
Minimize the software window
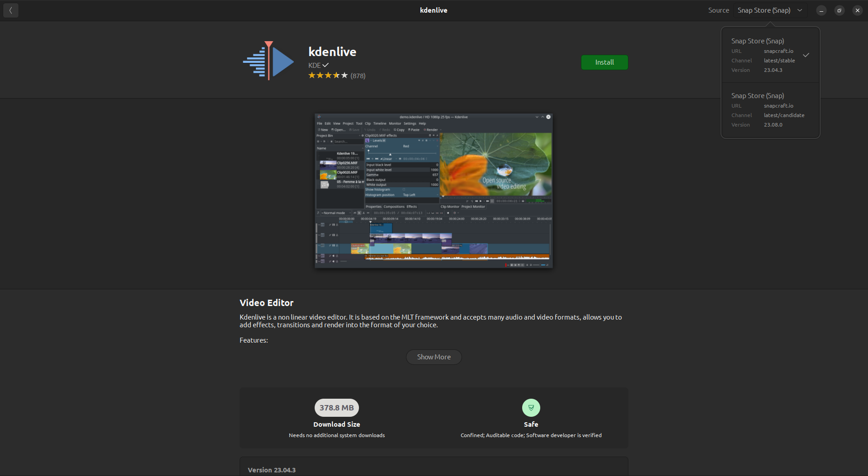click(821, 10)
